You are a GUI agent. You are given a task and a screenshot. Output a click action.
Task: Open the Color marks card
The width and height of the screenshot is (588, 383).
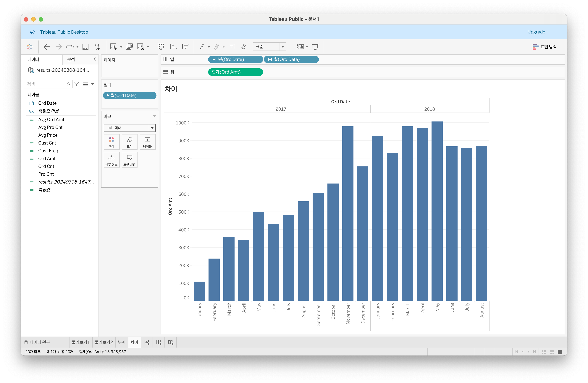click(112, 142)
